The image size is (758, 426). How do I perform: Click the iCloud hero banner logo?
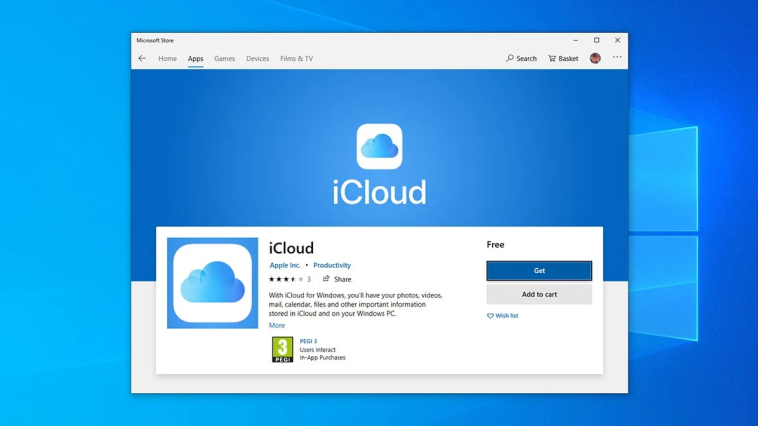coord(379,147)
